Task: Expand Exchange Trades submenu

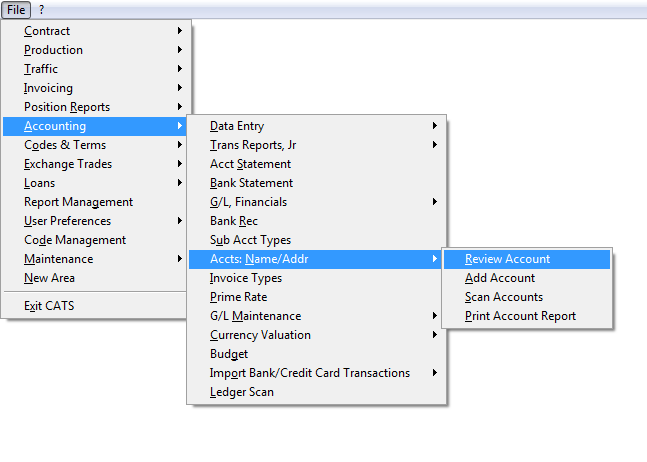Action: click(x=95, y=164)
